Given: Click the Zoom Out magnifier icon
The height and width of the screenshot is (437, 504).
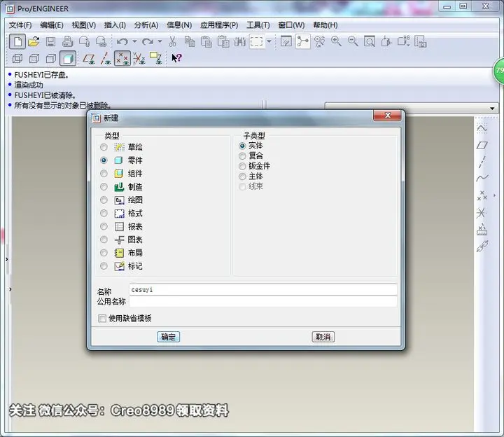Looking at the screenshot, I should tap(353, 41).
